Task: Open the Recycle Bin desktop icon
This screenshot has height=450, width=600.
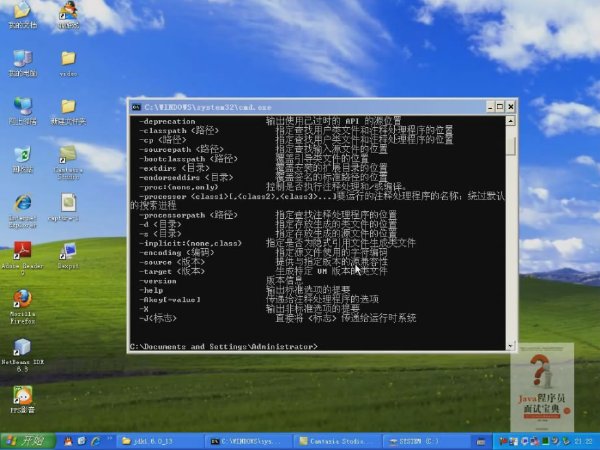Action: 23,159
